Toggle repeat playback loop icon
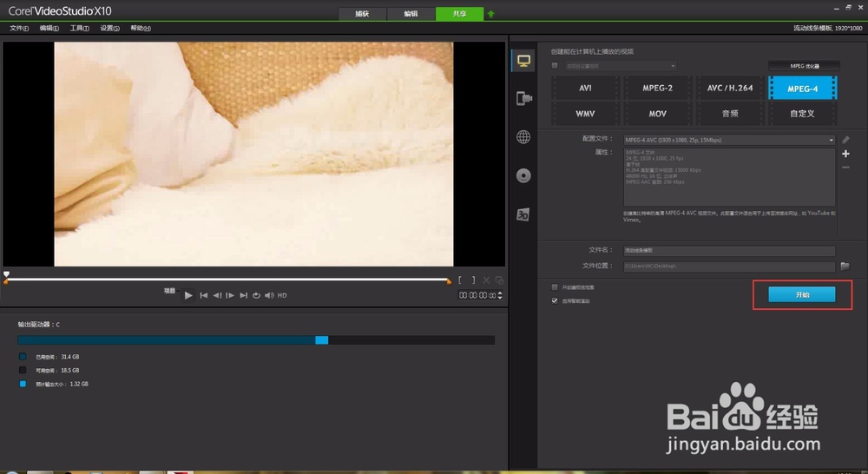Viewport: 868px width, 474px height. (256, 295)
